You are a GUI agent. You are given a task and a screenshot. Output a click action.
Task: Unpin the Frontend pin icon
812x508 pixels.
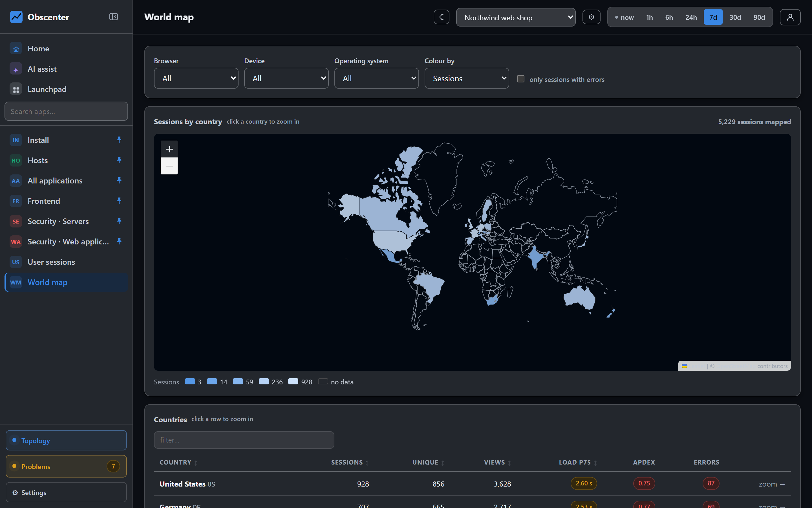pos(119,201)
